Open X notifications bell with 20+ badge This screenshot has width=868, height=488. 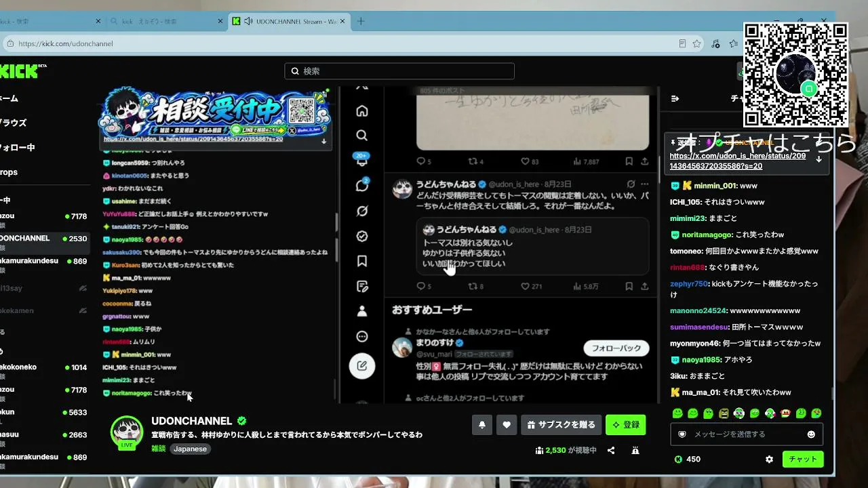(x=362, y=161)
